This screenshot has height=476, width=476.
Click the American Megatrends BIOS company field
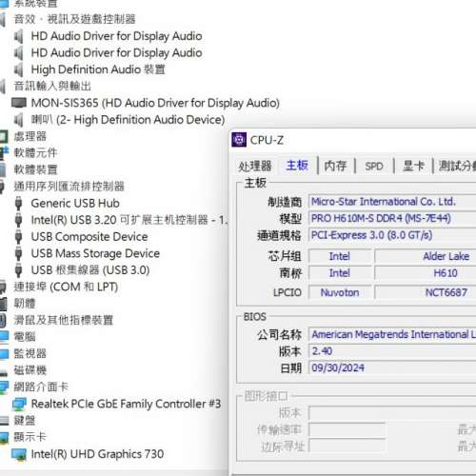click(392, 334)
